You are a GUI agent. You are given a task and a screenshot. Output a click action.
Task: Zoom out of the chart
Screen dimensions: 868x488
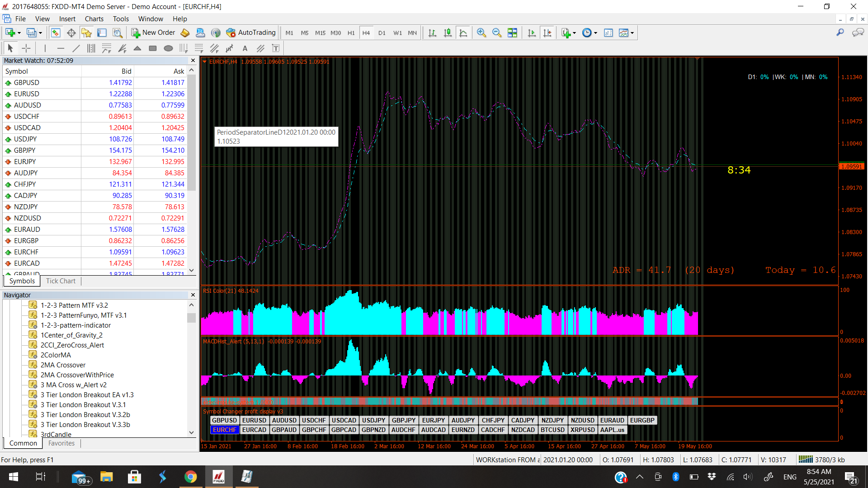point(496,33)
